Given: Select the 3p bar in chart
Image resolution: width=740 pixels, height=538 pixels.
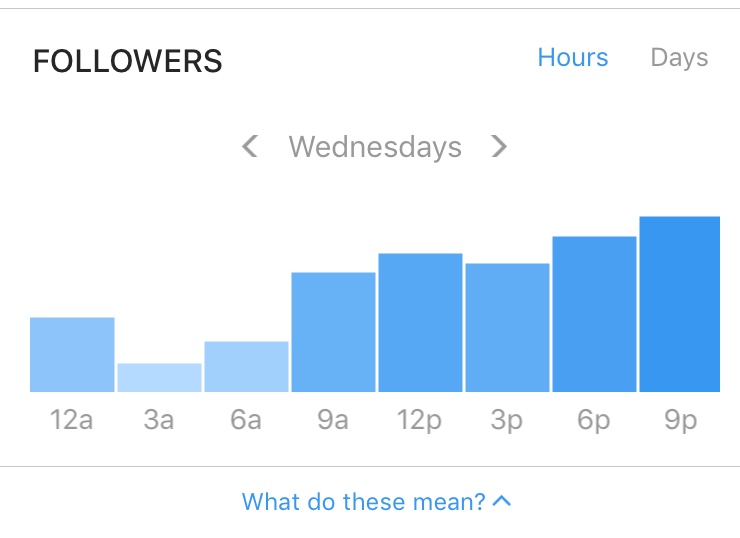Looking at the screenshot, I should (x=507, y=328).
